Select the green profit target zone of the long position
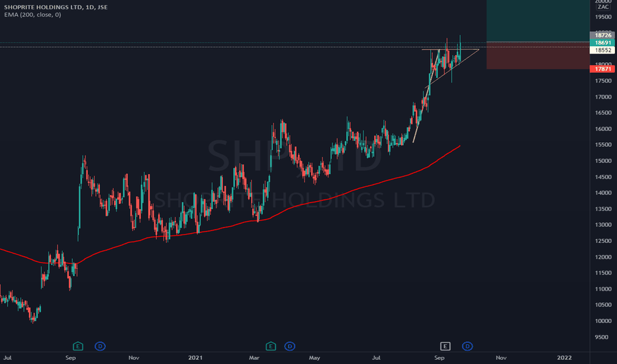The image size is (617, 364). click(538, 21)
